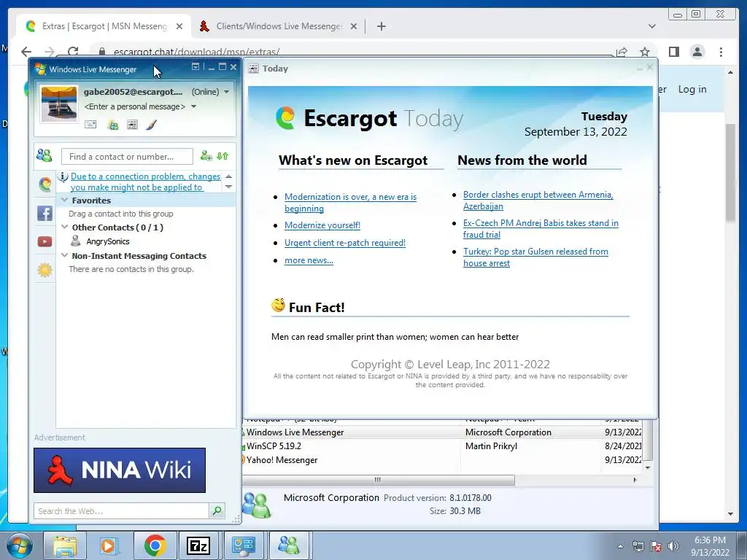
Task: Click the web search magnifier button
Action: coord(217,511)
